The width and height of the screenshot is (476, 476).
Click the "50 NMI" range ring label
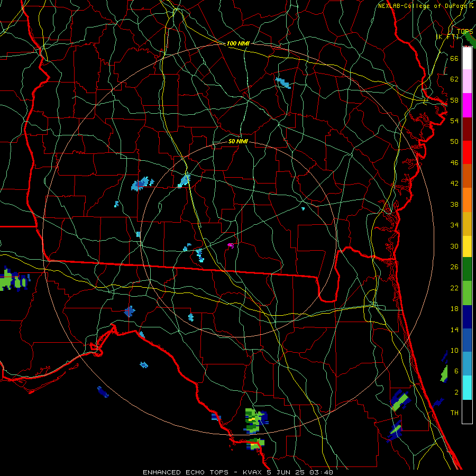tap(238, 141)
